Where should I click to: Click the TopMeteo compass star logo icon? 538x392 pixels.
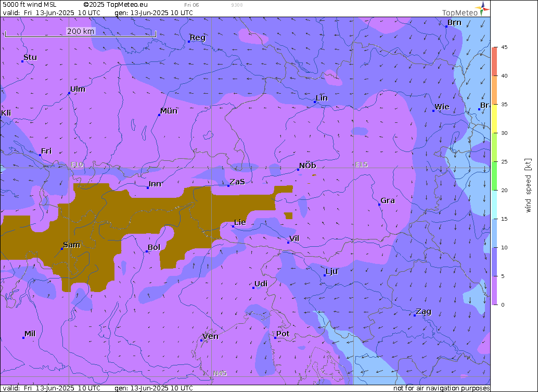[x=483, y=8]
